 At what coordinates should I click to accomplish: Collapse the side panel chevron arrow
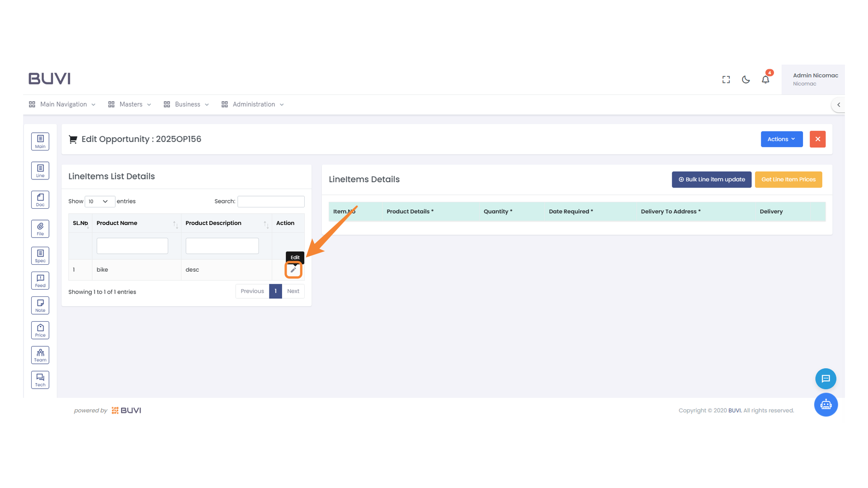click(x=839, y=105)
